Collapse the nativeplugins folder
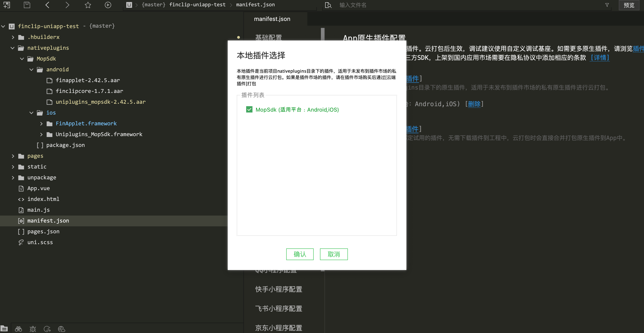The image size is (644, 333). 13,48
